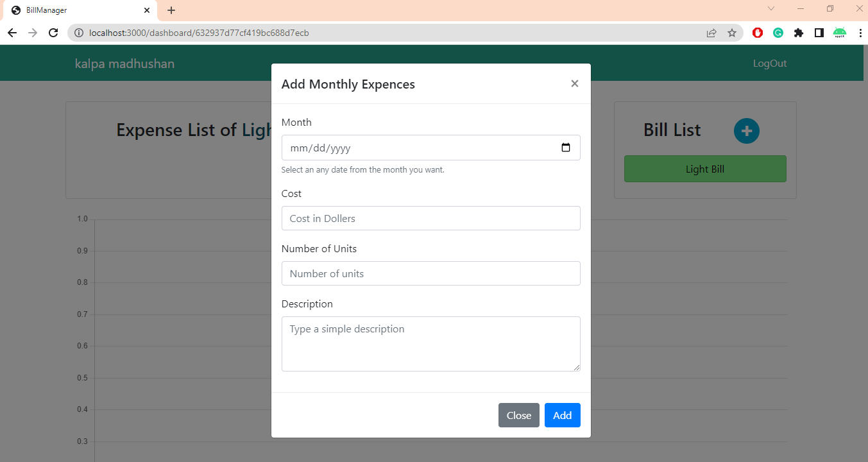
Task: Click the Cost in Dollars input field
Action: point(430,218)
